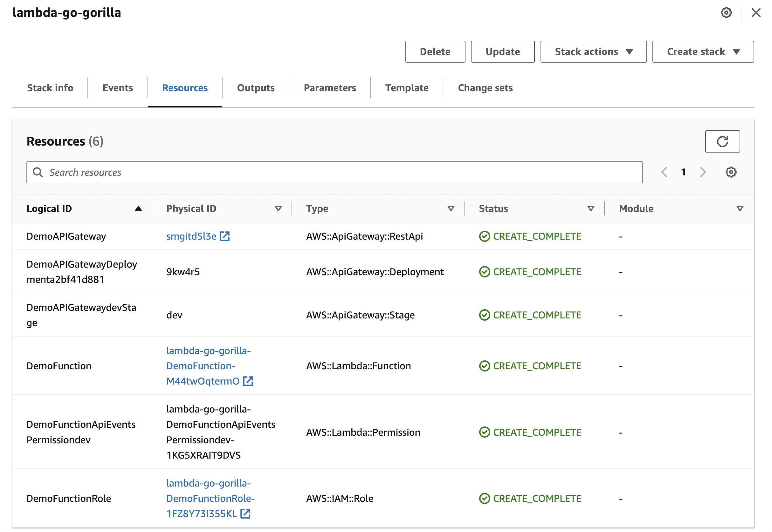Open the lambda-go-gorilla-DemoFunctionRole link
This screenshot has width=772, height=532.
[x=210, y=498]
